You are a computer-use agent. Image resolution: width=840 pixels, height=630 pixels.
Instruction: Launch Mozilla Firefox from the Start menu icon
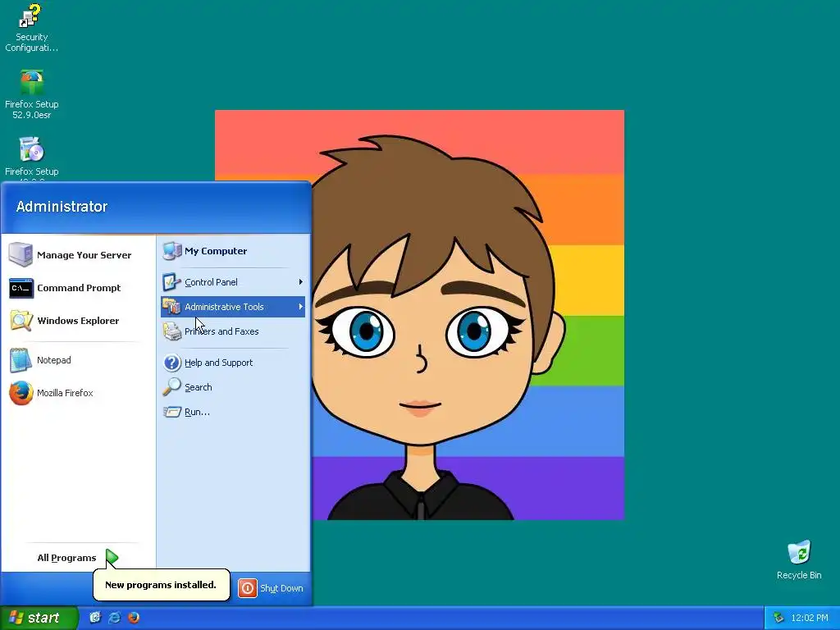click(x=21, y=393)
